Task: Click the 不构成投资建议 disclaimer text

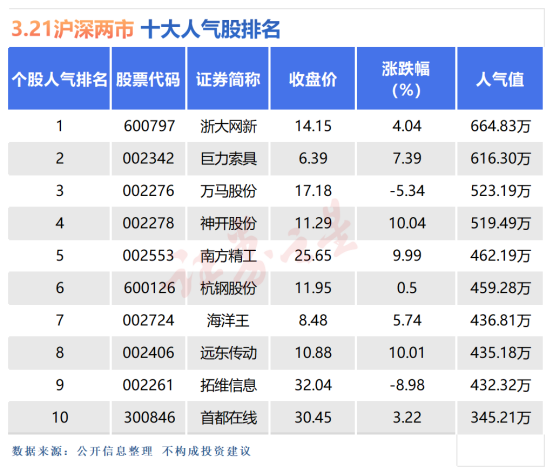Action: point(206,451)
